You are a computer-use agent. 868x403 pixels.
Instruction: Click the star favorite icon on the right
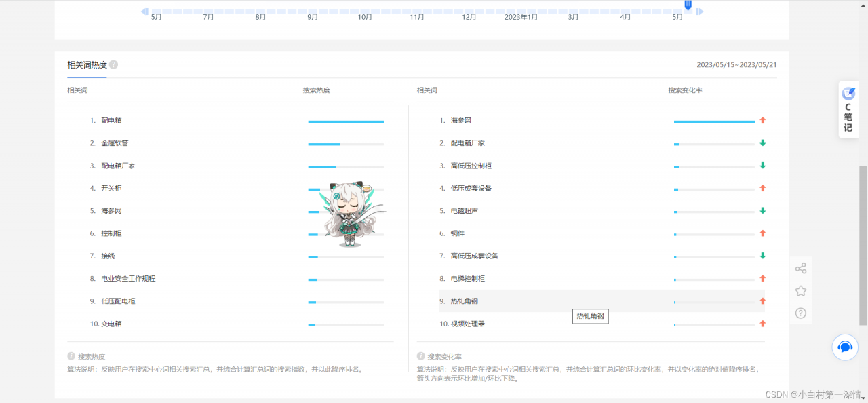(801, 290)
